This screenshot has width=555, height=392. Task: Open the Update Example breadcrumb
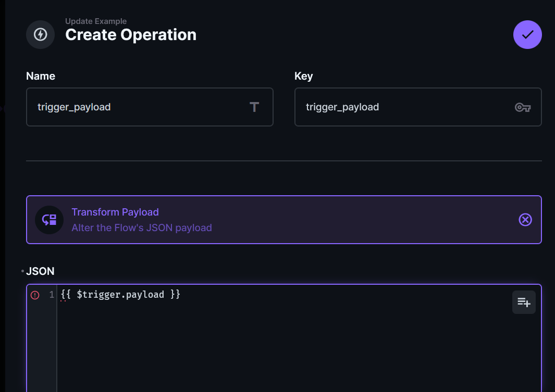point(96,21)
